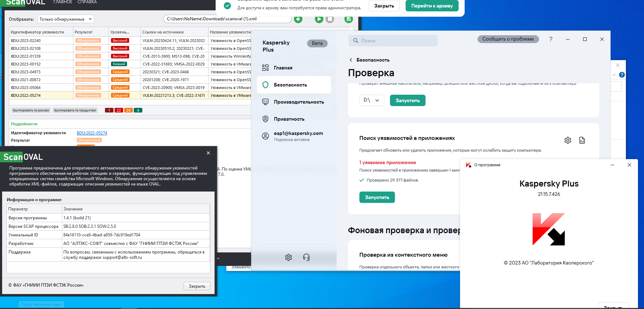
Task: Click the green count badge 4
Action: coord(138,110)
